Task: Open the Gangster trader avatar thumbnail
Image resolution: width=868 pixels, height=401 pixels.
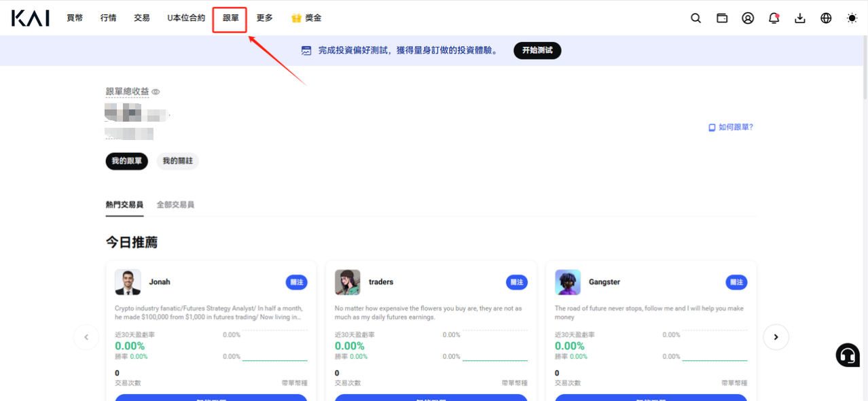Action: pyautogui.click(x=568, y=282)
